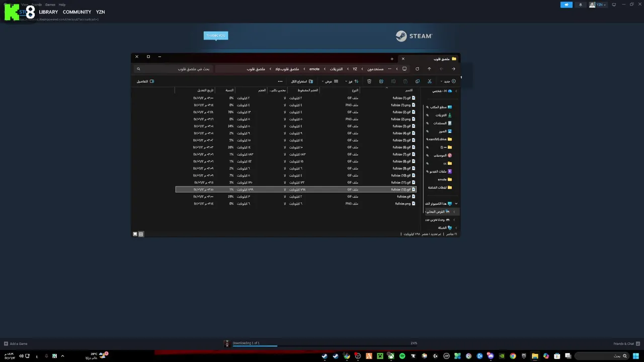Click YZ in the breadcrumb path
The width and height of the screenshot is (644, 362).
tap(355, 69)
